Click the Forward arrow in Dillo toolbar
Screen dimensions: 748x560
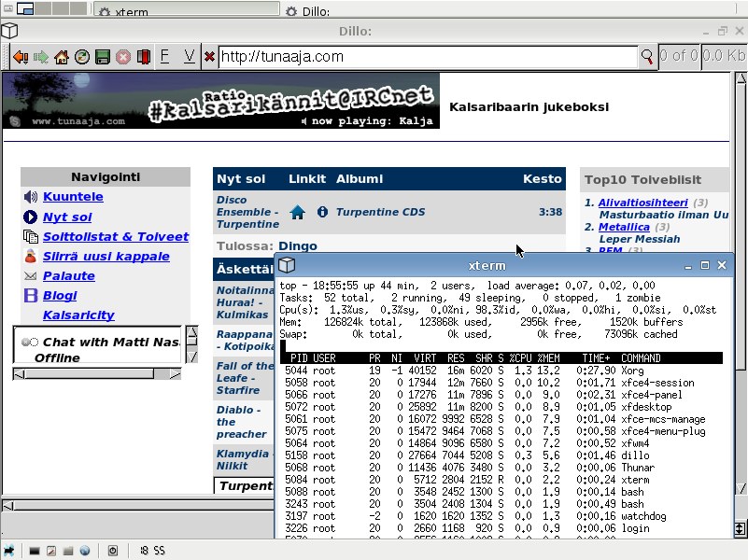40,57
